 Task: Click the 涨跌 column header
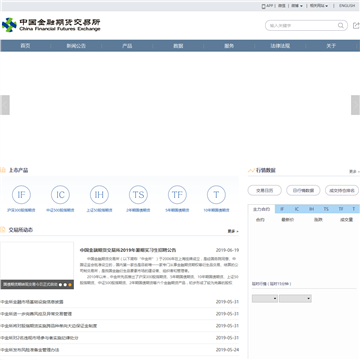pos(318,220)
